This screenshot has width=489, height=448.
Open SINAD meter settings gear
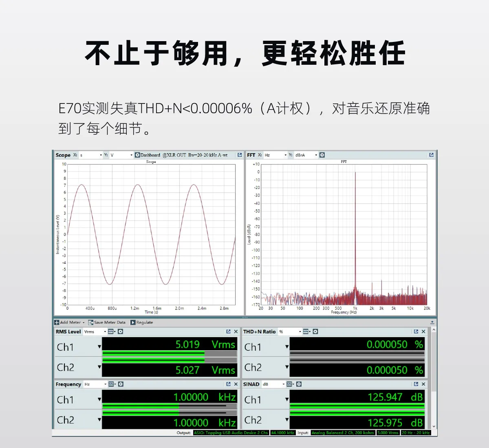299,384
